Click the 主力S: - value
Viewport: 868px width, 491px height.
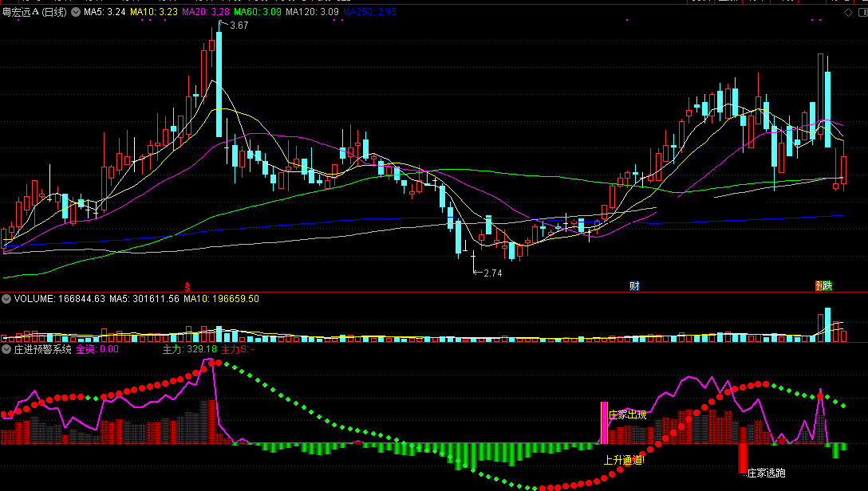(238, 349)
